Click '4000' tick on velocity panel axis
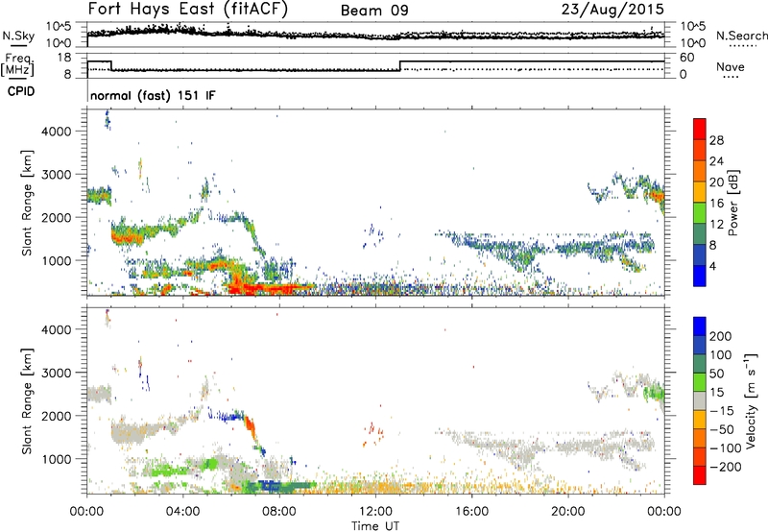 pyautogui.click(x=56, y=329)
